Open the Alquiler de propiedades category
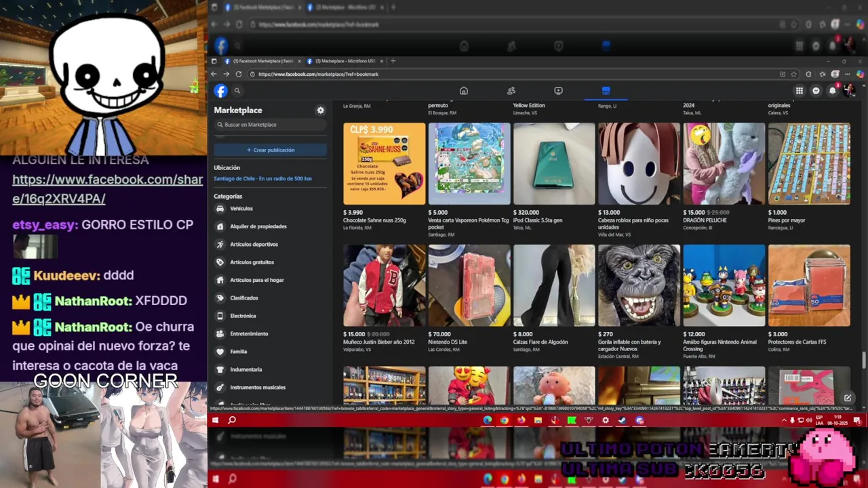The width and height of the screenshot is (868, 488). tap(258, 226)
